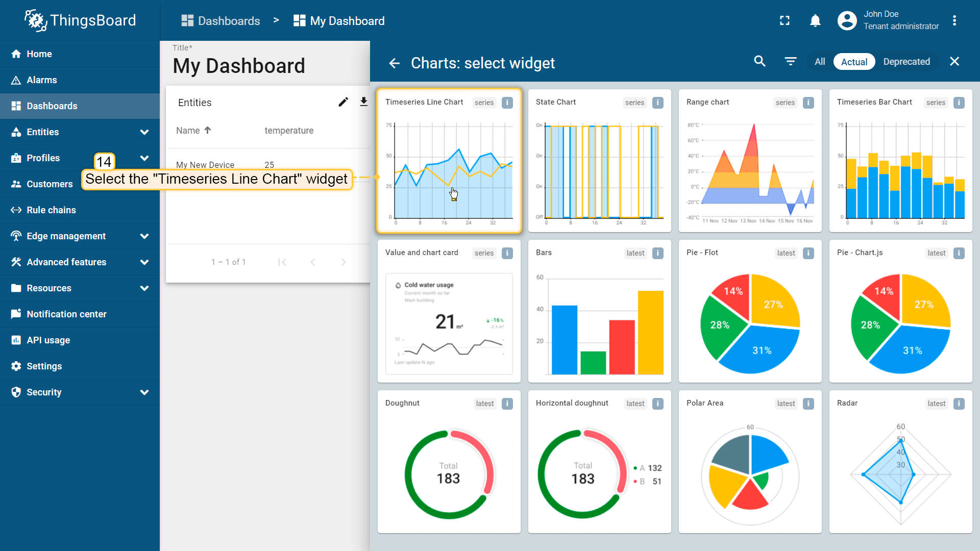The height and width of the screenshot is (551, 980).
Task: Open Home in the sidebar
Action: point(80,54)
